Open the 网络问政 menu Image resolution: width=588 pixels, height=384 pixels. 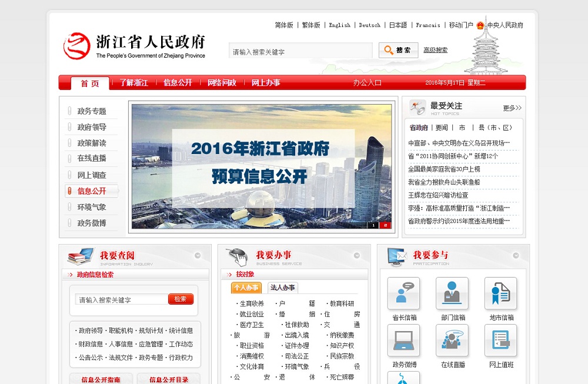coord(222,82)
